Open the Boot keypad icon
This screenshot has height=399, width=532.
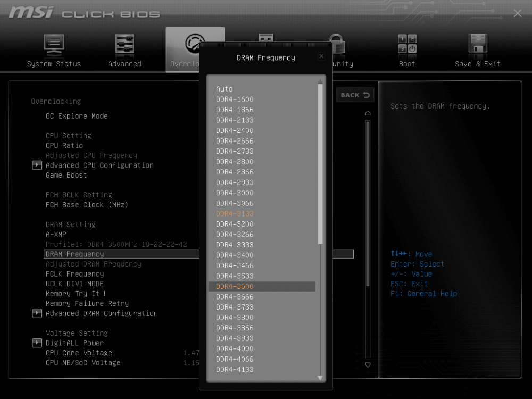407,44
